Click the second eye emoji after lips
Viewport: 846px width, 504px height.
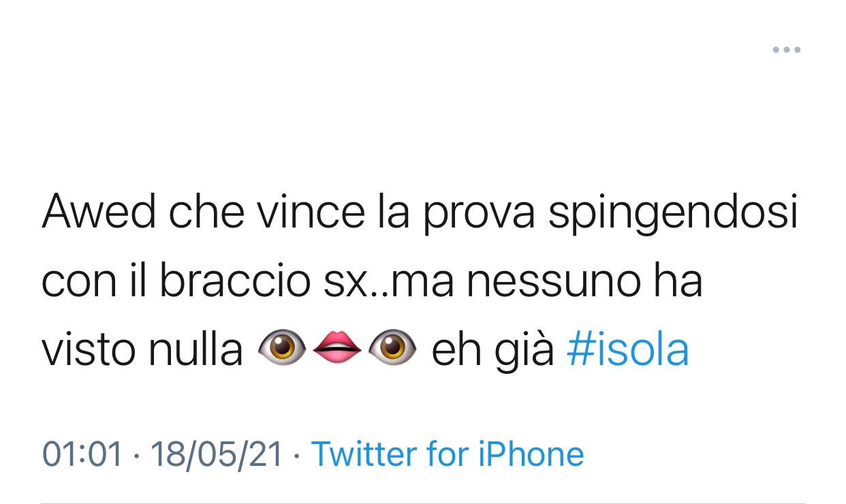pyautogui.click(x=392, y=348)
